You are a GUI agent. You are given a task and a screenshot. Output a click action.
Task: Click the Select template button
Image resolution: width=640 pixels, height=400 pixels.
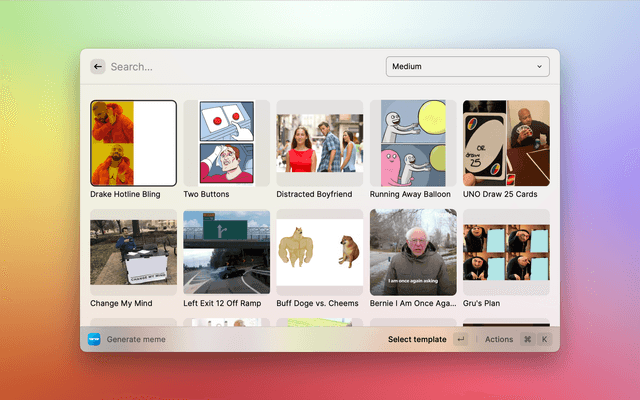[417, 339]
